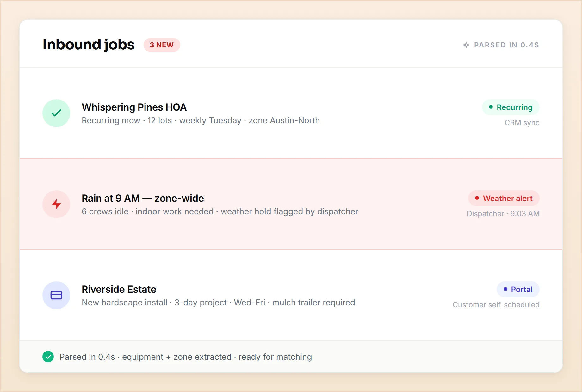The height and width of the screenshot is (392, 582).
Task: Click the card icon beside Riverside Estate
Action: tap(56, 295)
